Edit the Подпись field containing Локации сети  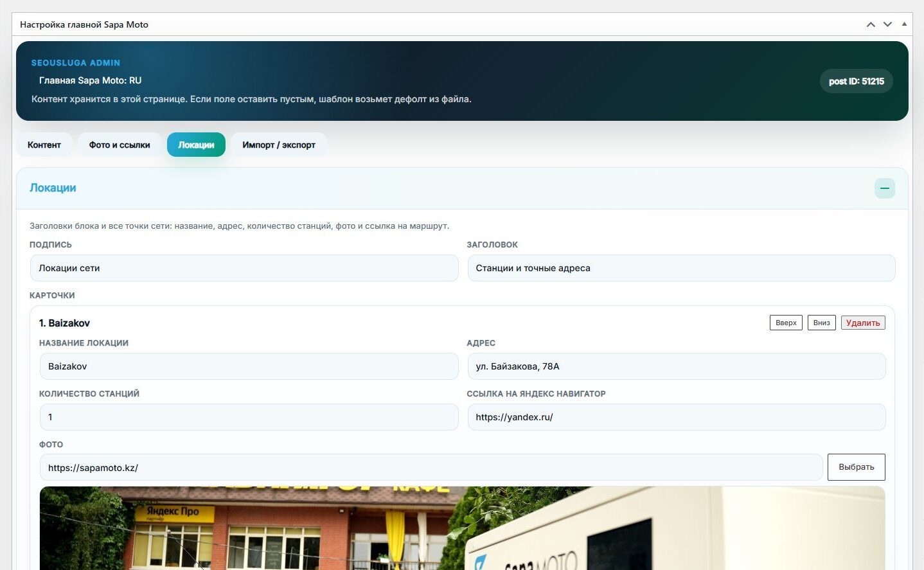pos(244,268)
